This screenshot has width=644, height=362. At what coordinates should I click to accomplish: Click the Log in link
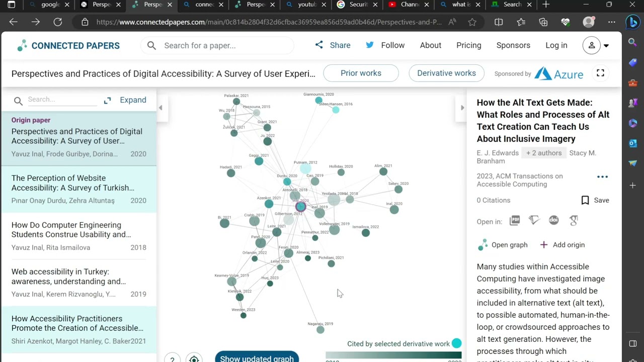556,45
